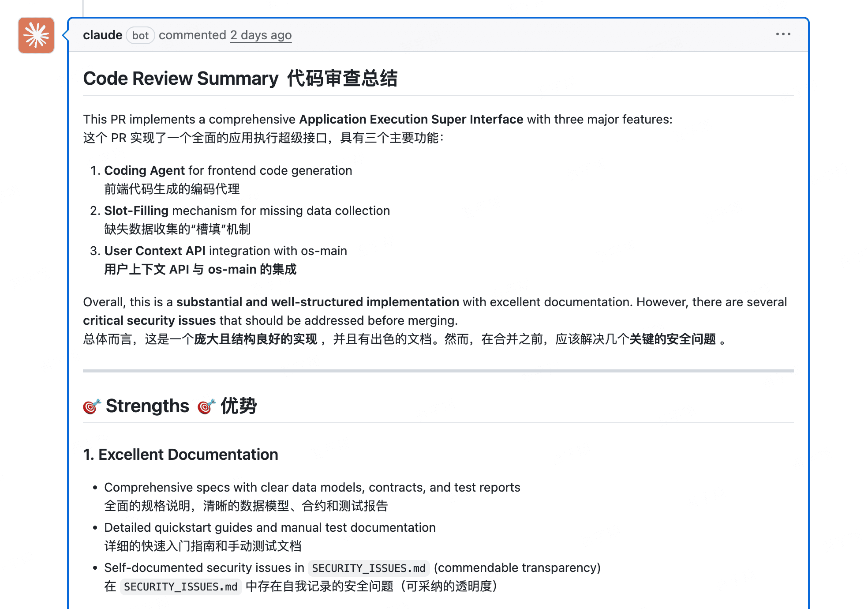Viewport: 868px width, 609px height.
Task: Click the bold "User Context API" list item
Action: point(155,251)
